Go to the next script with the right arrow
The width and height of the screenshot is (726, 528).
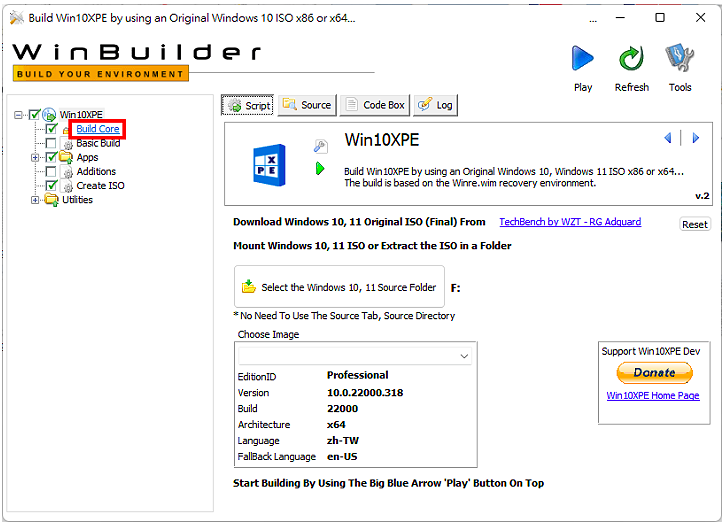point(695,138)
